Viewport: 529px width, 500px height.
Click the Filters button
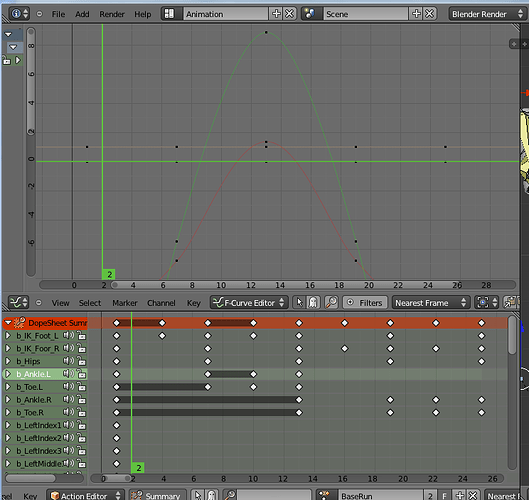(x=366, y=303)
